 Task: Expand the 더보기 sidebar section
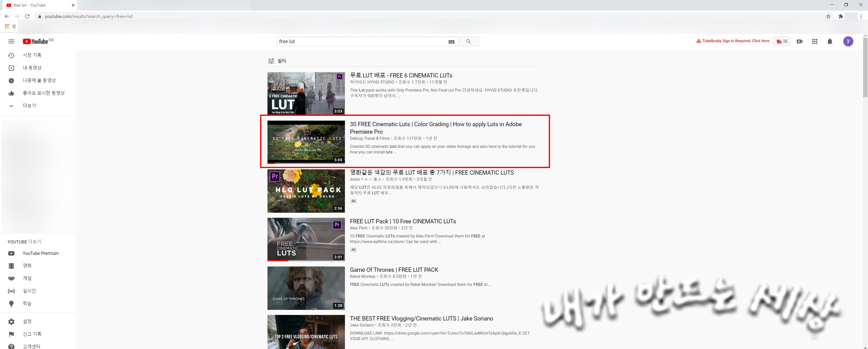(x=29, y=106)
